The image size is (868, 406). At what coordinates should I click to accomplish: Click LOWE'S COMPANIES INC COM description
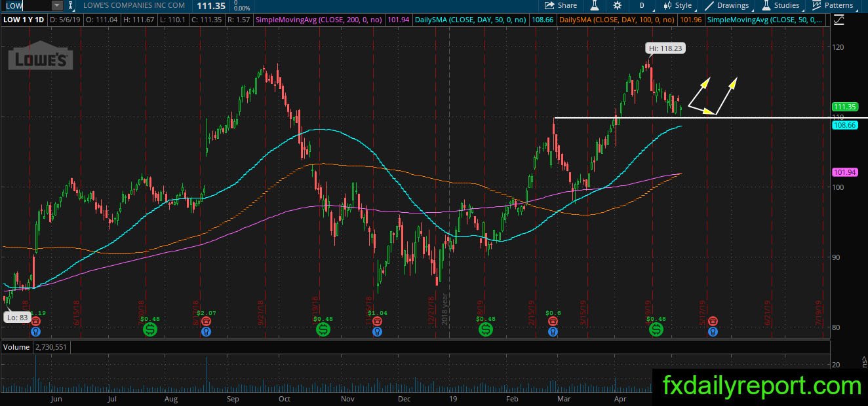(x=134, y=5)
